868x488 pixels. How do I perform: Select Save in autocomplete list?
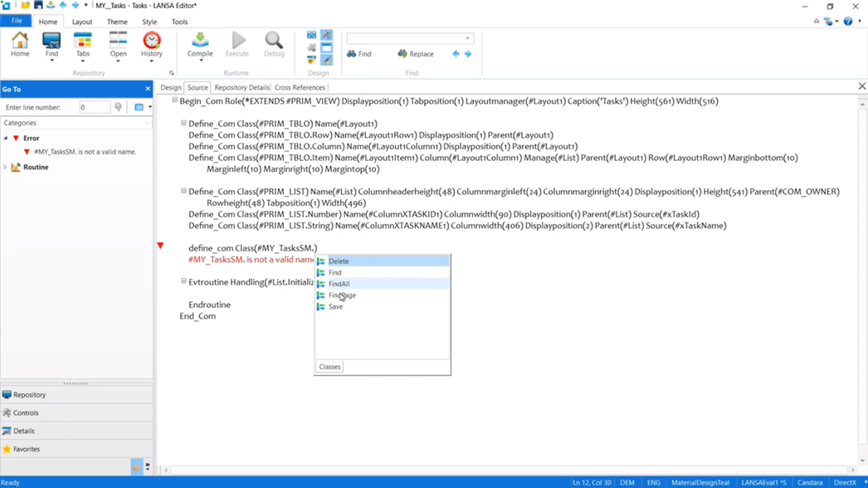pos(383,306)
